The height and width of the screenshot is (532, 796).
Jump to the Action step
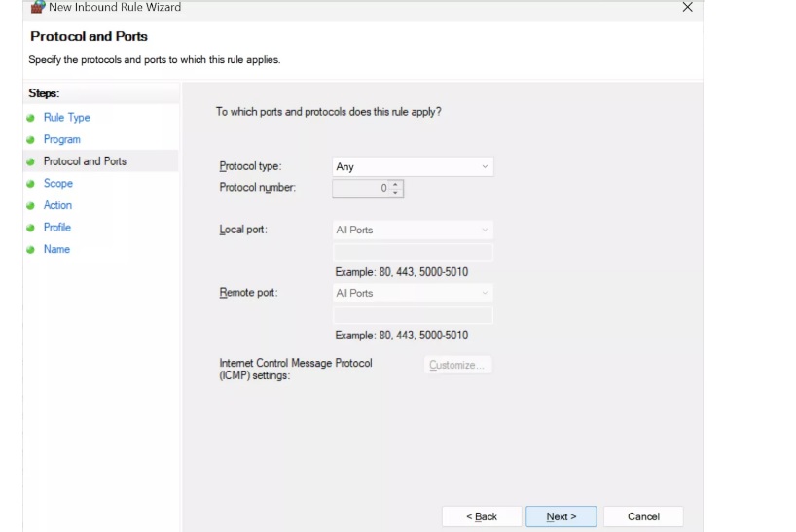57,205
